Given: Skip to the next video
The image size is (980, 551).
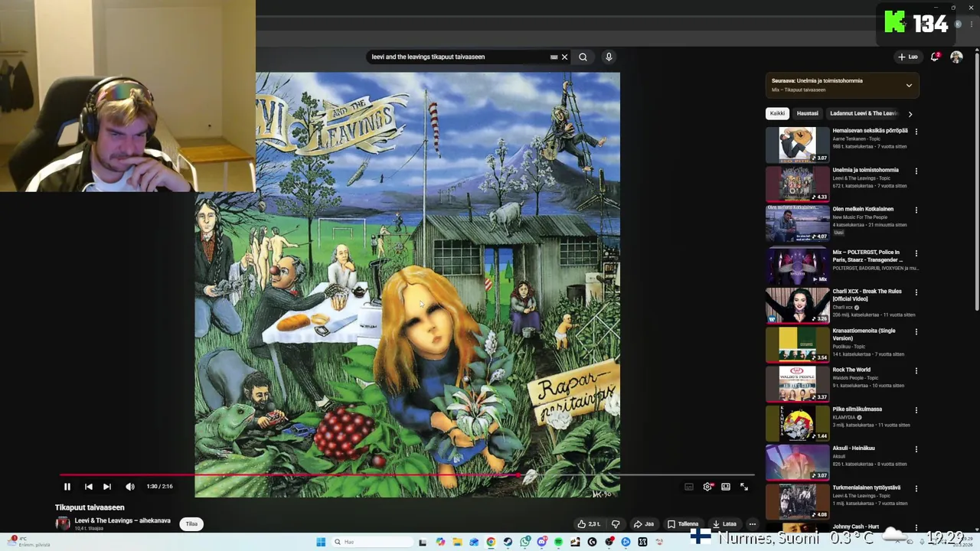Looking at the screenshot, I should click(x=107, y=487).
